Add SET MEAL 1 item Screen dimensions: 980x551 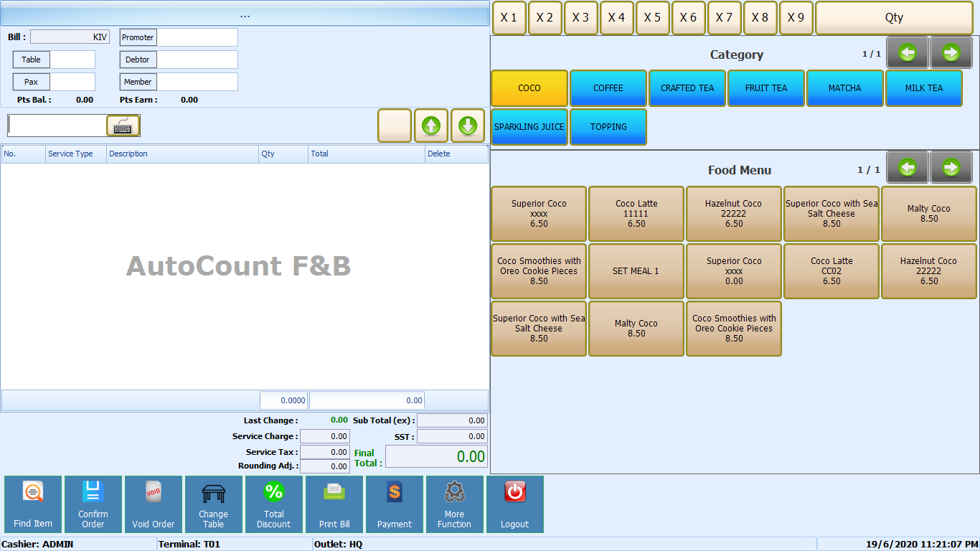tap(636, 271)
